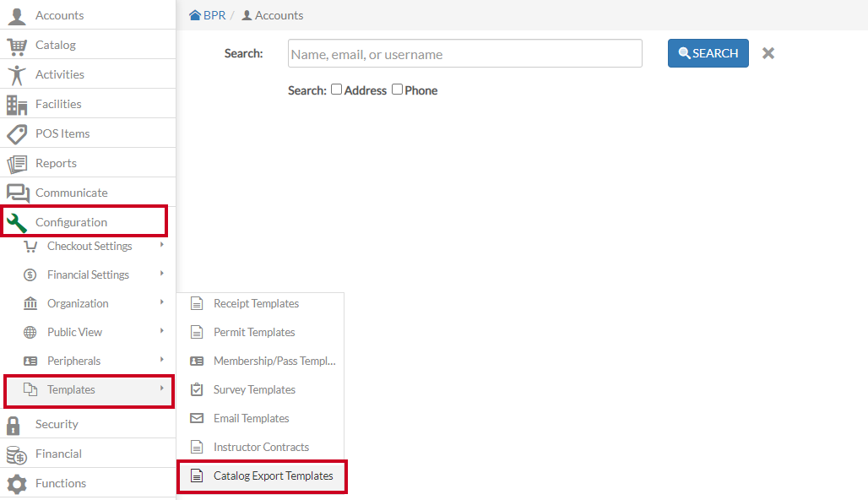Click the Communicate chat bubbles icon

click(18, 193)
